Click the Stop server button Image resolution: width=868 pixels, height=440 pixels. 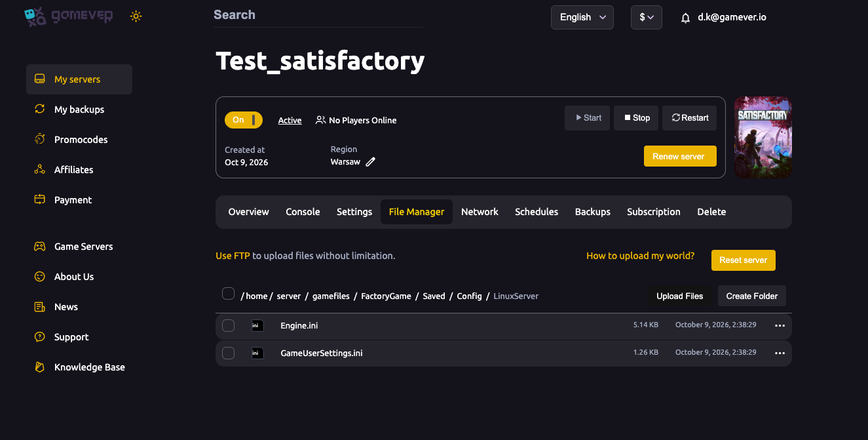click(x=636, y=118)
